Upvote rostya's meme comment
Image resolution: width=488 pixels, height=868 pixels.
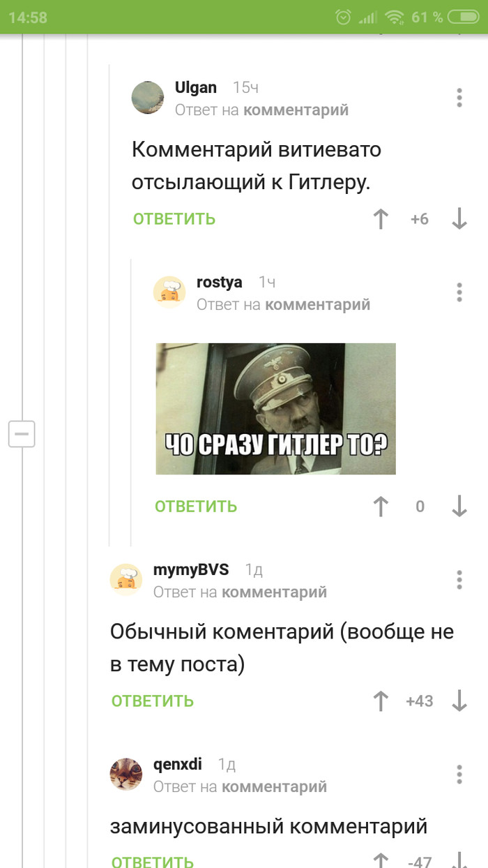381,506
